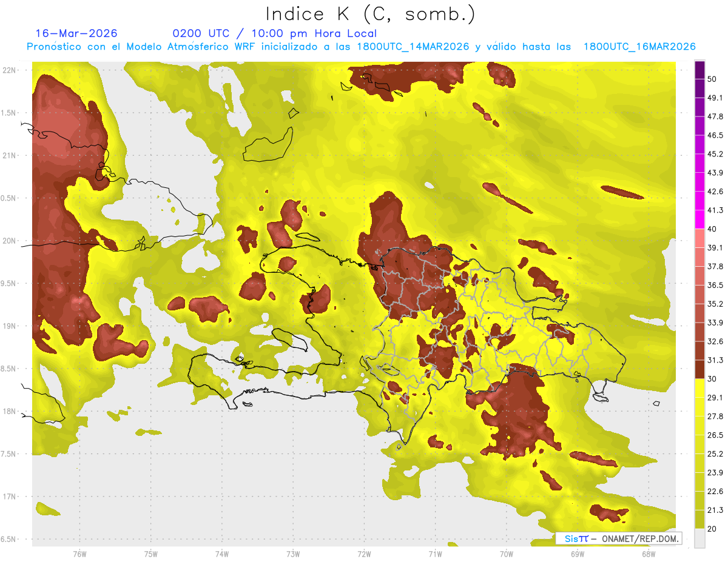Click the 76W longitude label
Viewport: 728px width, 562px height.
79,554
